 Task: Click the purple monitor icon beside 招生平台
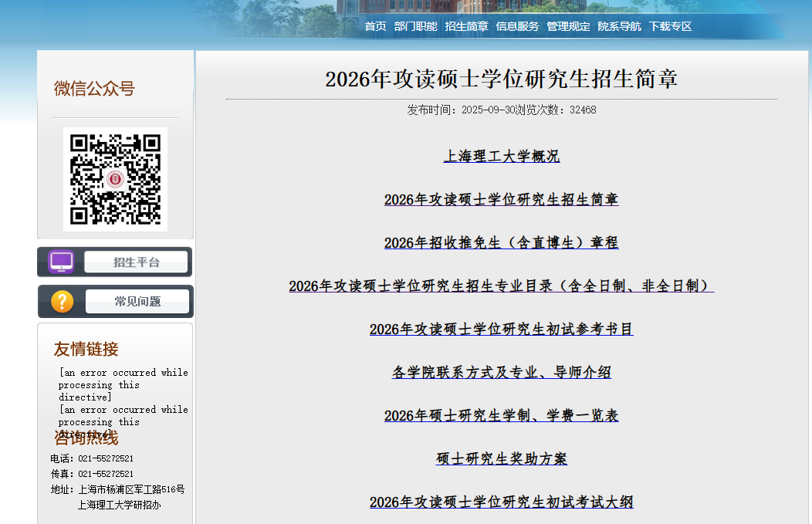click(x=60, y=260)
